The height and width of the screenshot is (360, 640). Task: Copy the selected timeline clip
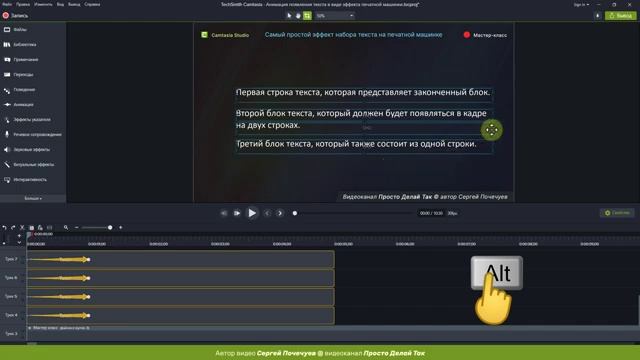pos(31,227)
